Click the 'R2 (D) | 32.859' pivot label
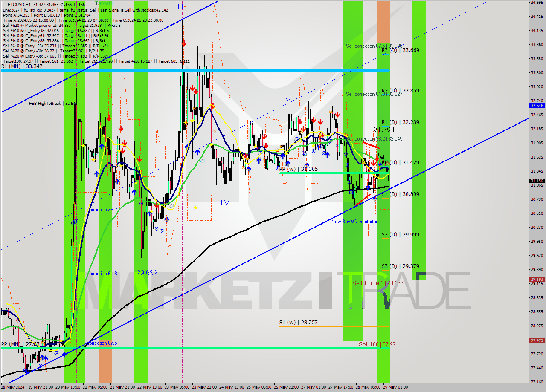The height and width of the screenshot is (392, 546). (x=401, y=91)
